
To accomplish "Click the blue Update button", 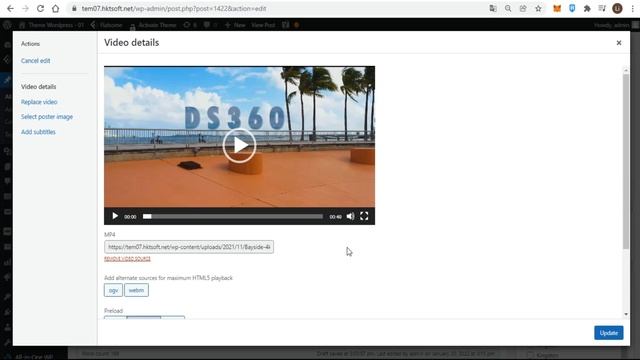I will [x=609, y=333].
